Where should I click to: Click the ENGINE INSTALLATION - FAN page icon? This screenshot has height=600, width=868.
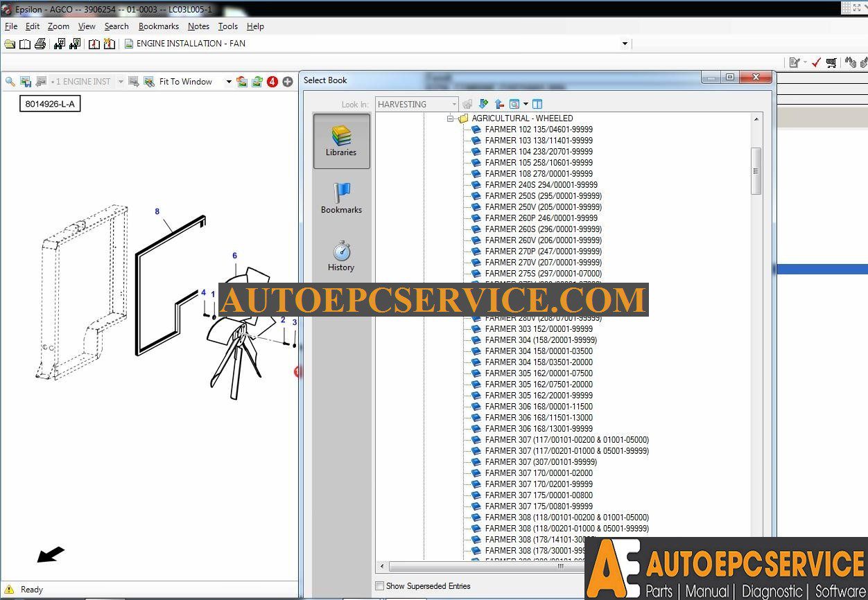coord(129,44)
